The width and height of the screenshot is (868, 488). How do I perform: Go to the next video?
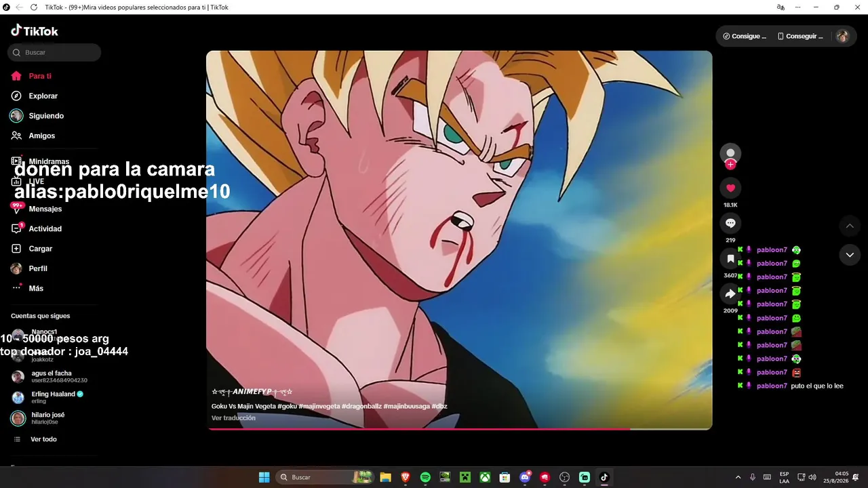click(x=850, y=255)
